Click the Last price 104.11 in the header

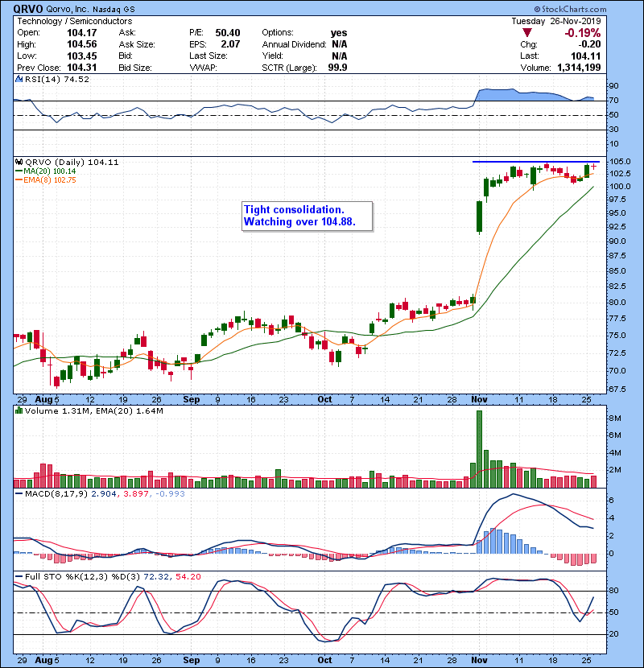[586, 56]
